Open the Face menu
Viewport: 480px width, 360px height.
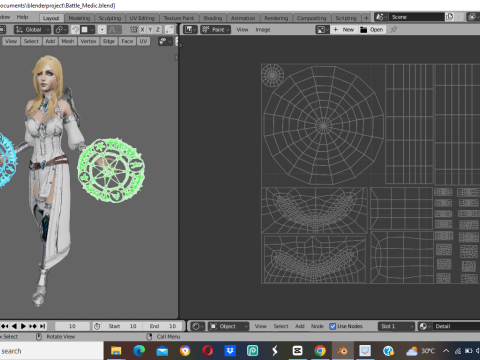[x=127, y=41]
